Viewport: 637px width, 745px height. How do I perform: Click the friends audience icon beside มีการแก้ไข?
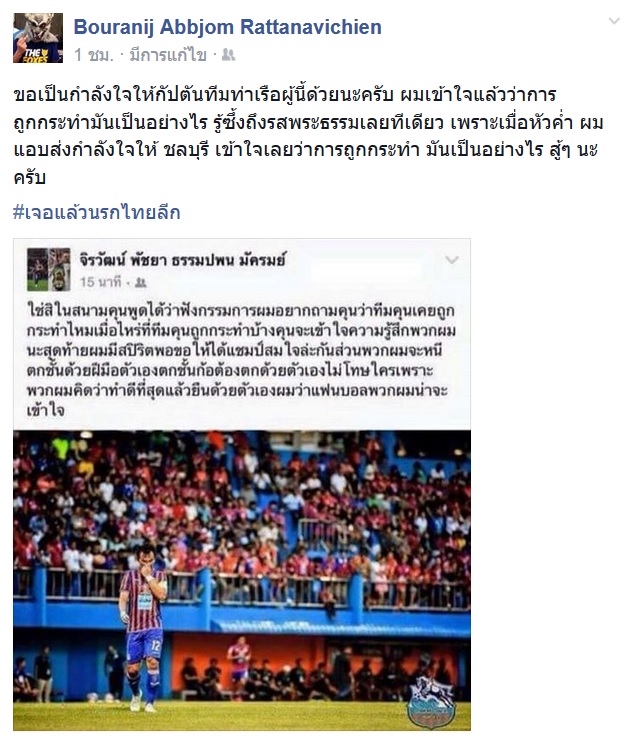pos(228,55)
